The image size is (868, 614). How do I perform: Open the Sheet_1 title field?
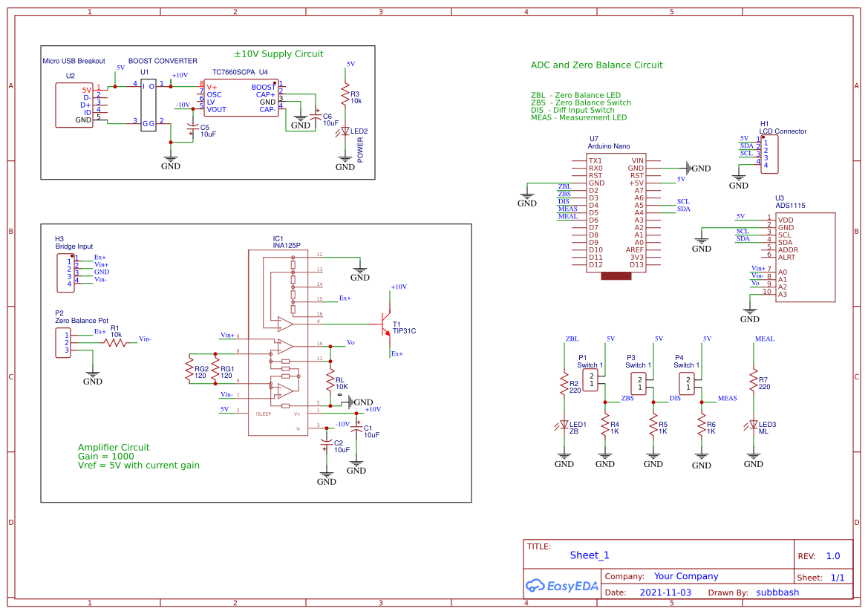(589, 555)
